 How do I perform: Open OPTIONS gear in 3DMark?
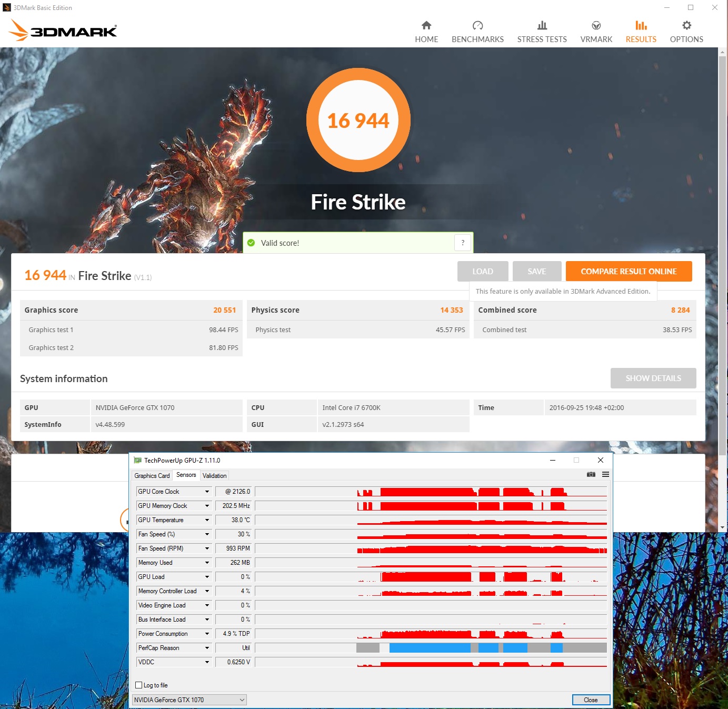tap(686, 25)
